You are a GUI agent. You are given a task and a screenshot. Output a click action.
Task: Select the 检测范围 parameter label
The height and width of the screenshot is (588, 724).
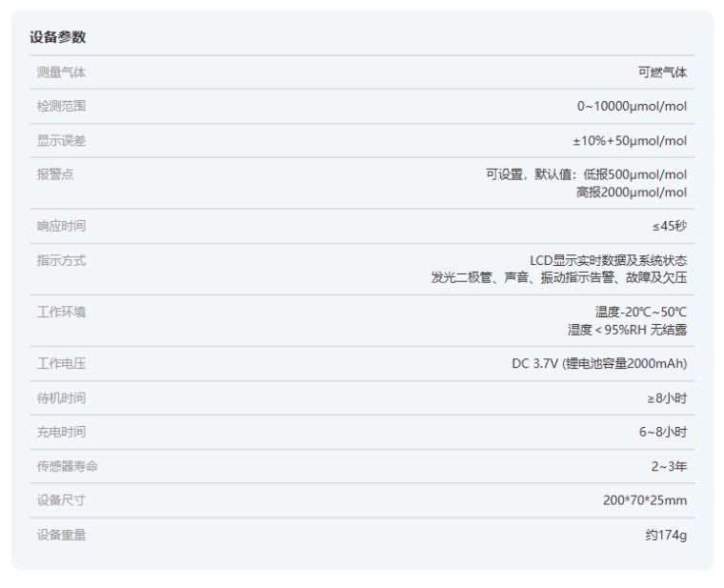pyautogui.click(x=61, y=107)
